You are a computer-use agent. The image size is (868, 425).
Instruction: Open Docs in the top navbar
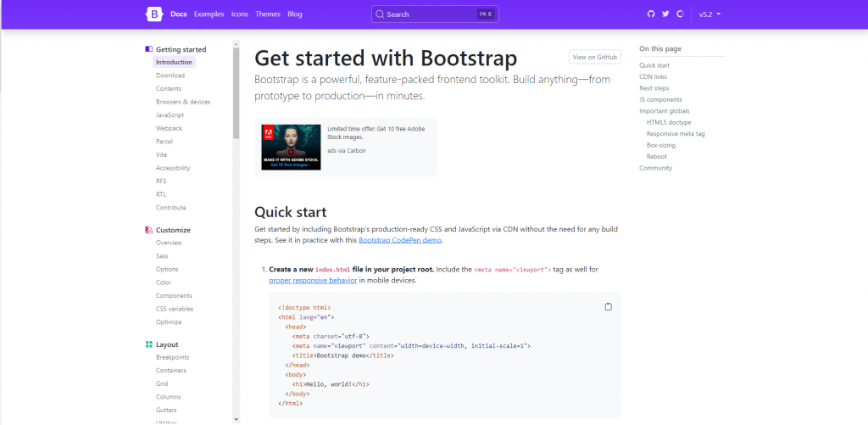point(179,14)
